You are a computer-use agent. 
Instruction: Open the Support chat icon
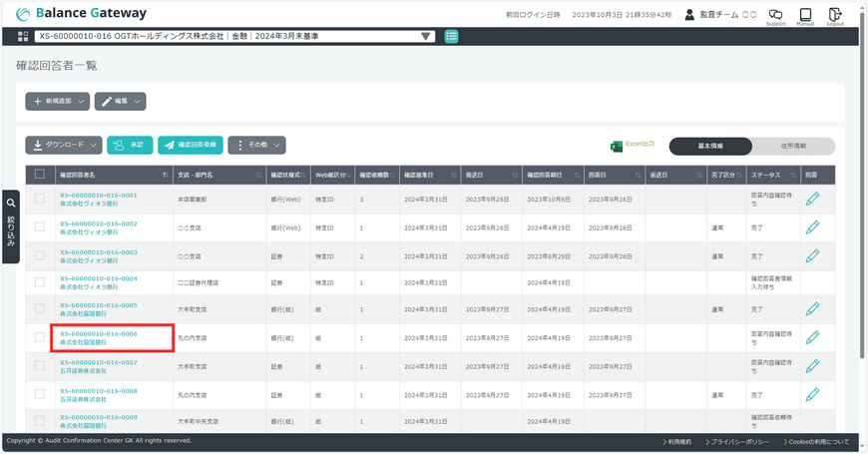775,15
